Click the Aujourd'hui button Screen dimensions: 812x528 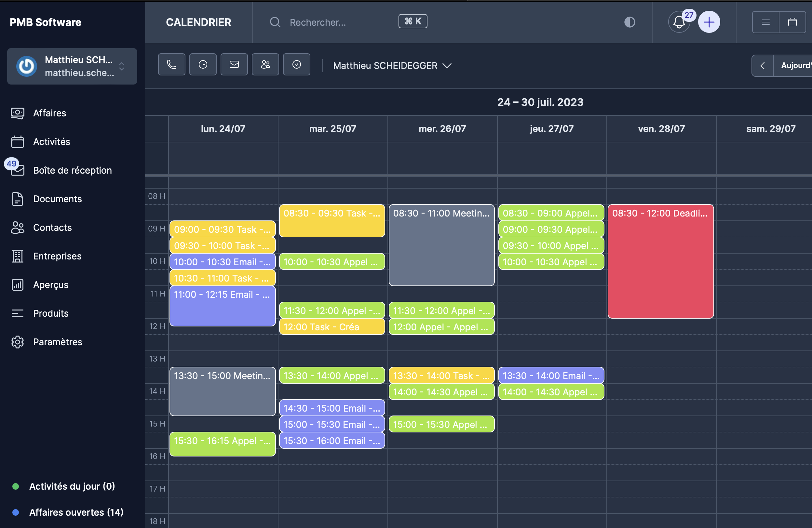pyautogui.click(x=795, y=65)
